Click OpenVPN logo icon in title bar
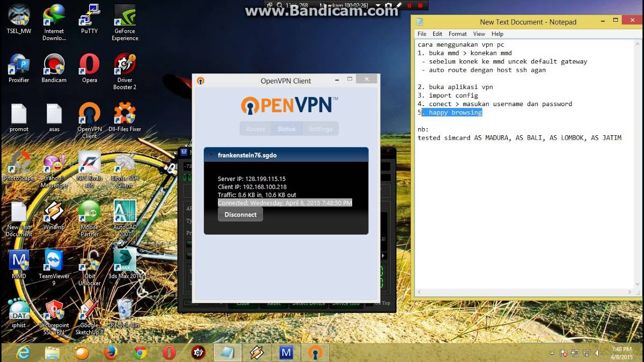The height and width of the screenshot is (362, 644). click(x=200, y=80)
